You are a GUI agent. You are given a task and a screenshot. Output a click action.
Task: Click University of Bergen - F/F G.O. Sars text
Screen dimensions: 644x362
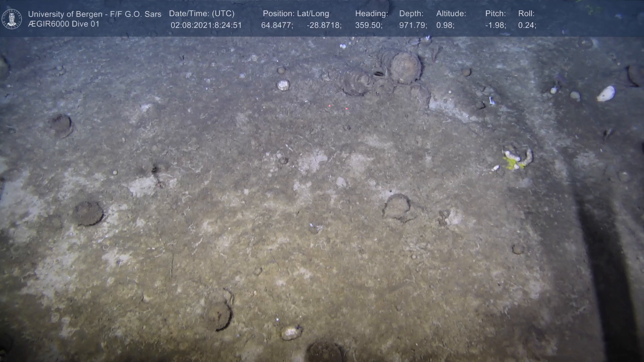pyautogui.click(x=95, y=14)
